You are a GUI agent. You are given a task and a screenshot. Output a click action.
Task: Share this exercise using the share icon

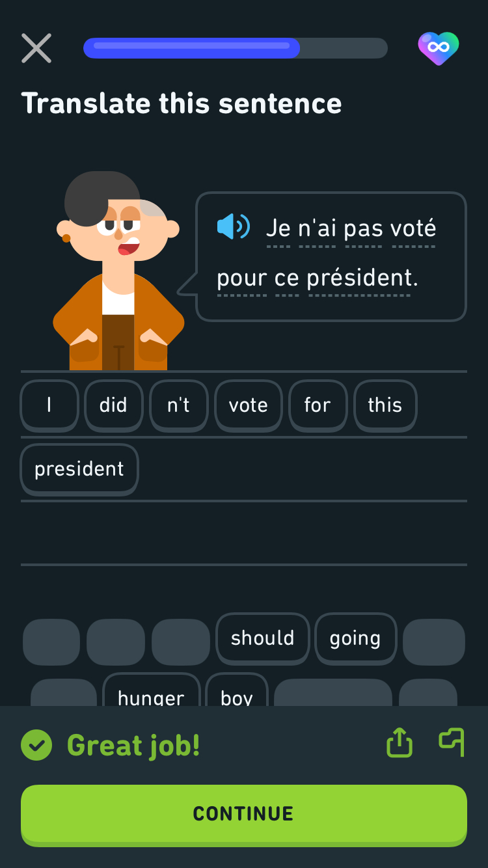click(400, 742)
